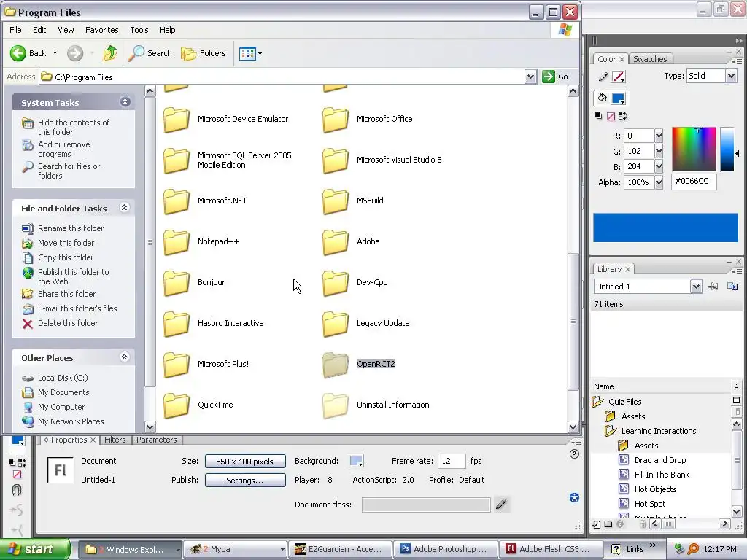
Task: Click the No Color icon in Color panel
Action: (611, 116)
